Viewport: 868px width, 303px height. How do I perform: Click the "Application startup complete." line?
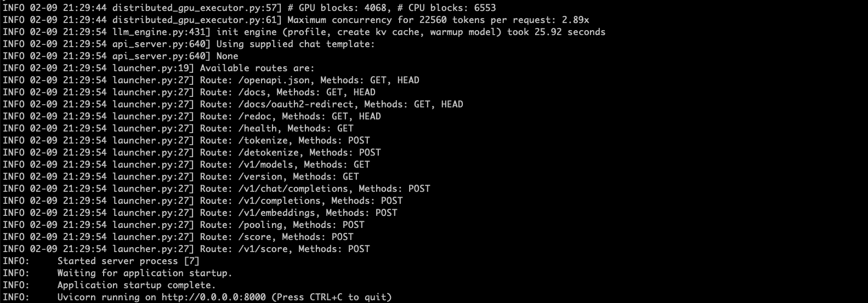point(137,285)
